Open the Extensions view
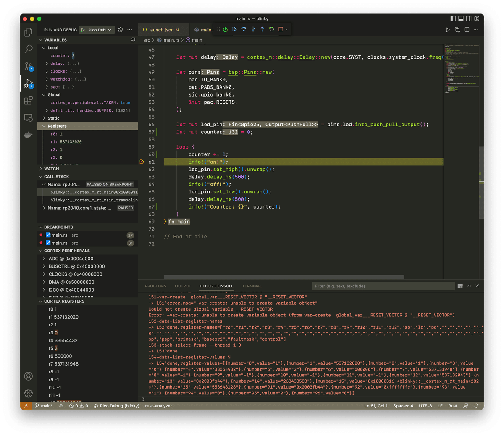This screenshot has height=436, width=504. (28, 100)
